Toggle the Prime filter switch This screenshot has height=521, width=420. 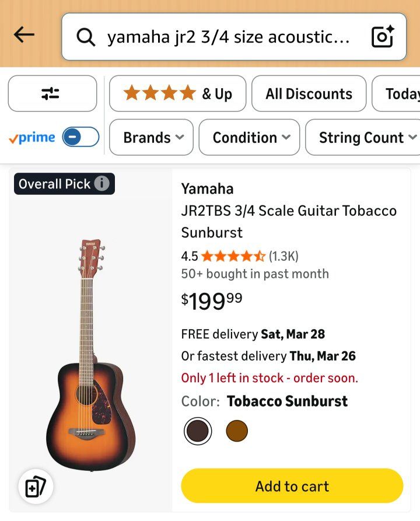point(80,138)
